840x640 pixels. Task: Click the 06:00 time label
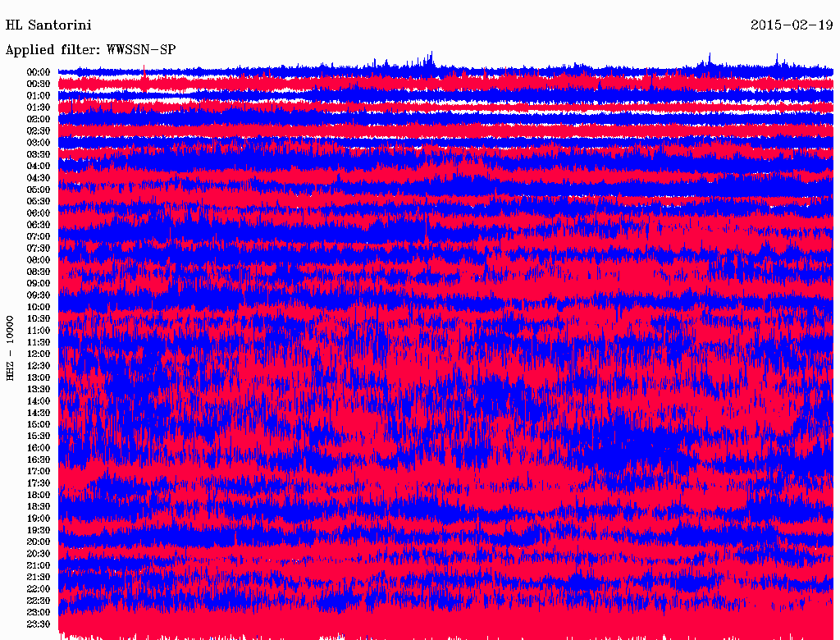point(38,213)
